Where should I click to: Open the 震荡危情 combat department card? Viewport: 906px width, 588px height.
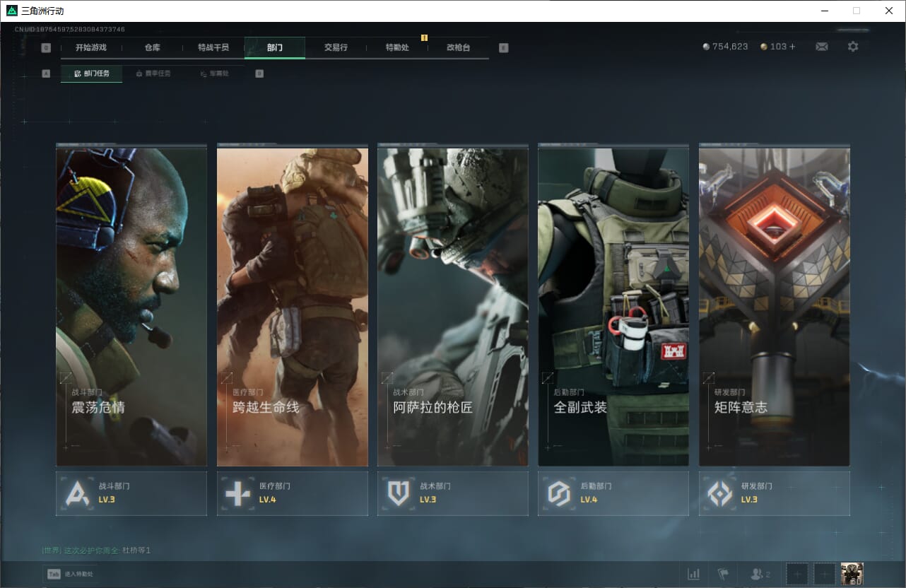pos(131,305)
